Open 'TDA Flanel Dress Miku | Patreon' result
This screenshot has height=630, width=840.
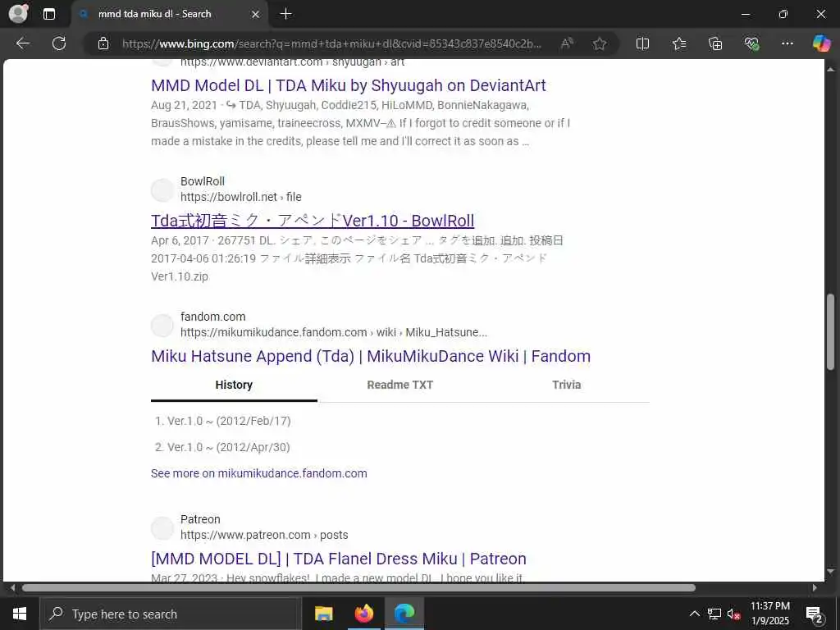tap(339, 559)
